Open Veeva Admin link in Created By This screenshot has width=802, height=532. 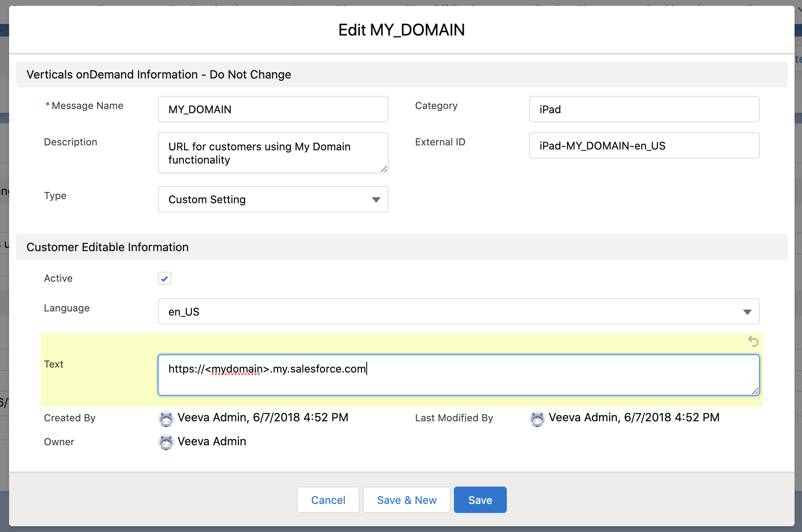(x=212, y=418)
